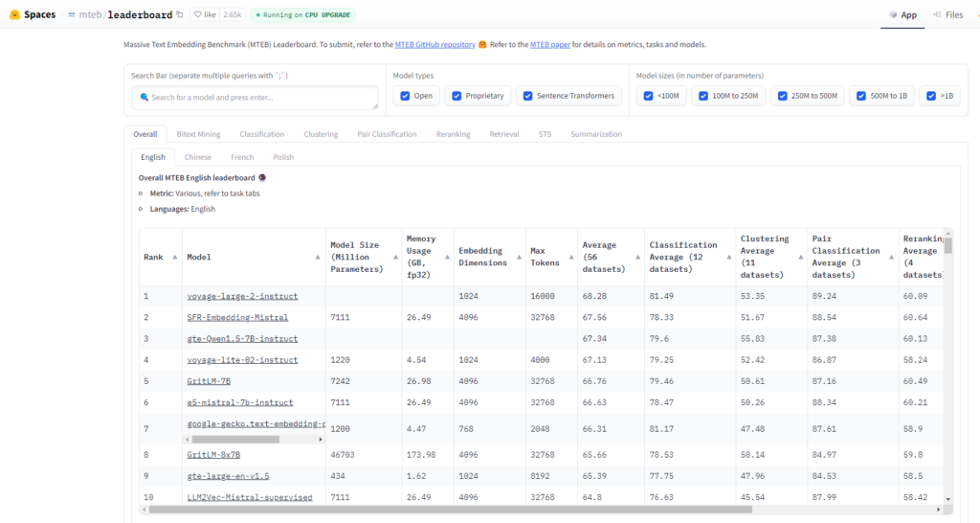The width and height of the screenshot is (980, 523).
Task: Select the Chinese language tab
Action: (198, 157)
